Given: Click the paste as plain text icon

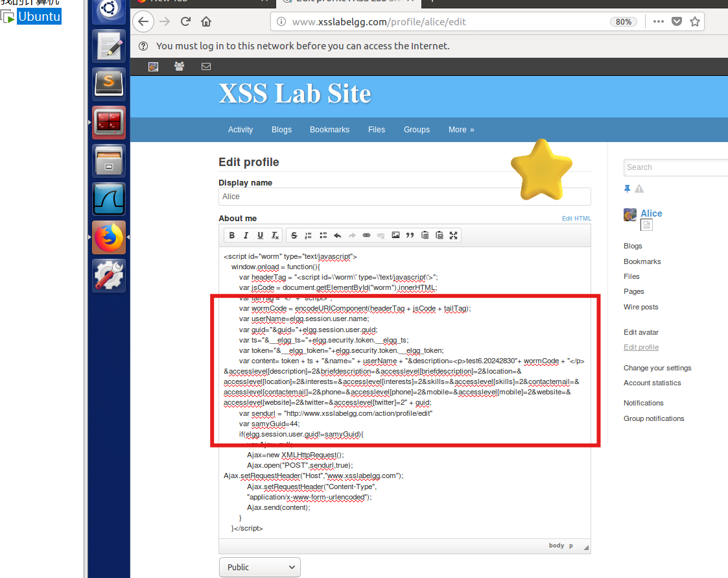Looking at the screenshot, I should (x=425, y=235).
